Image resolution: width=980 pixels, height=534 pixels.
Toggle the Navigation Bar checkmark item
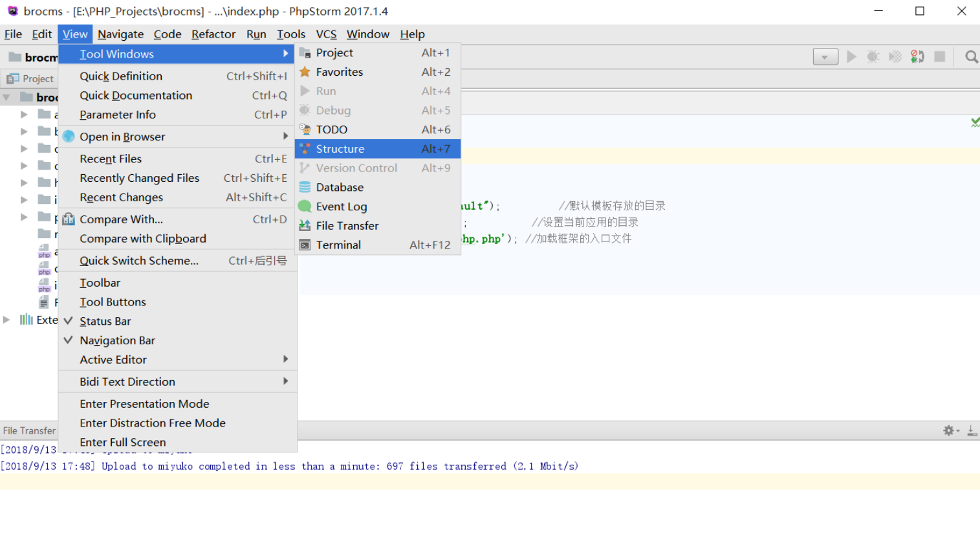pyautogui.click(x=178, y=340)
